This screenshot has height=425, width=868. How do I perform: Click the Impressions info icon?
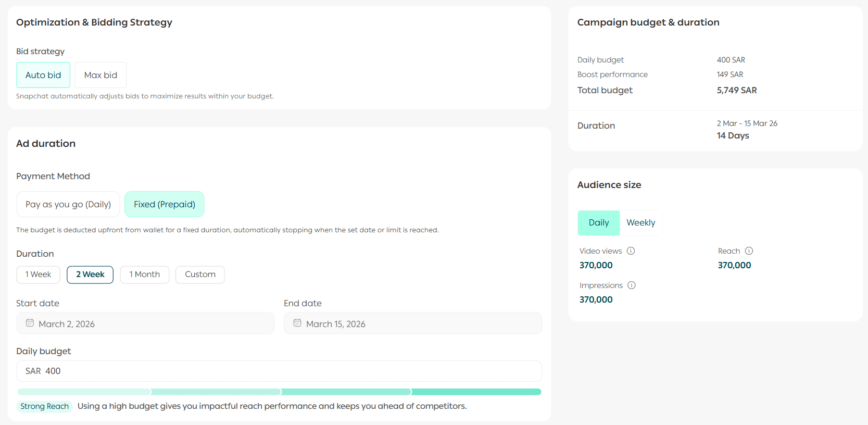[x=632, y=285]
